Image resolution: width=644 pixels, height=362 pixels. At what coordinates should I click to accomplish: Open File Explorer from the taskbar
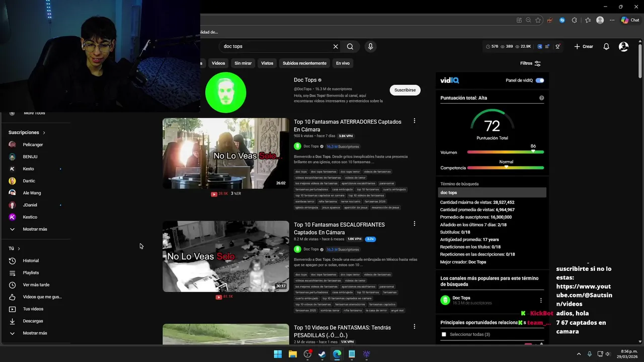(x=293, y=354)
